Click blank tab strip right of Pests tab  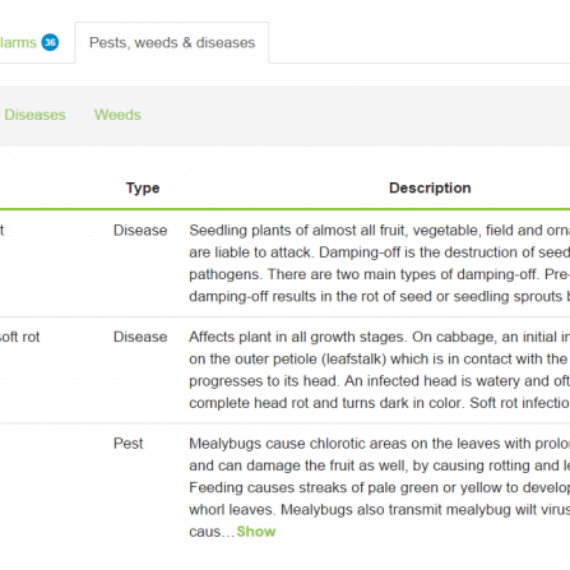pyautogui.click(x=420, y=43)
